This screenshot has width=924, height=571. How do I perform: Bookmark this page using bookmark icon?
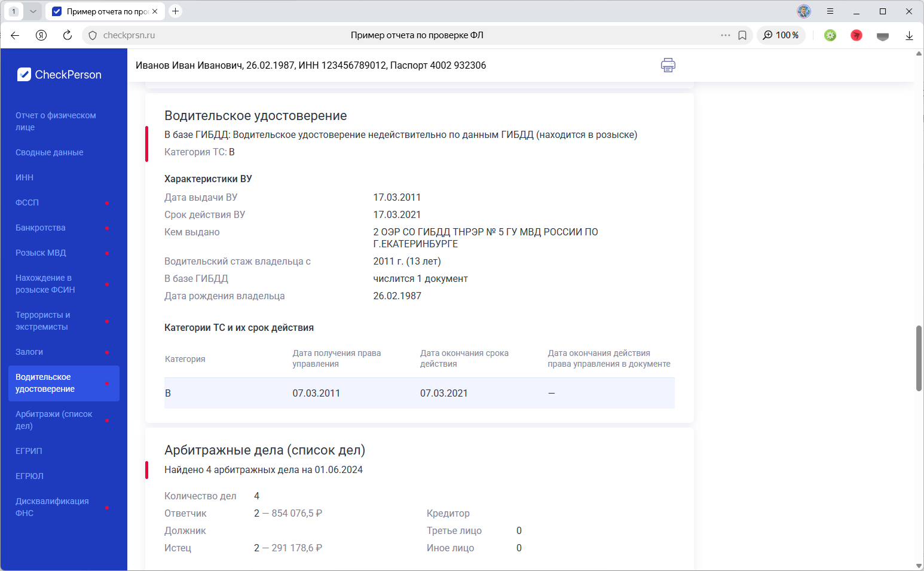point(742,35)
